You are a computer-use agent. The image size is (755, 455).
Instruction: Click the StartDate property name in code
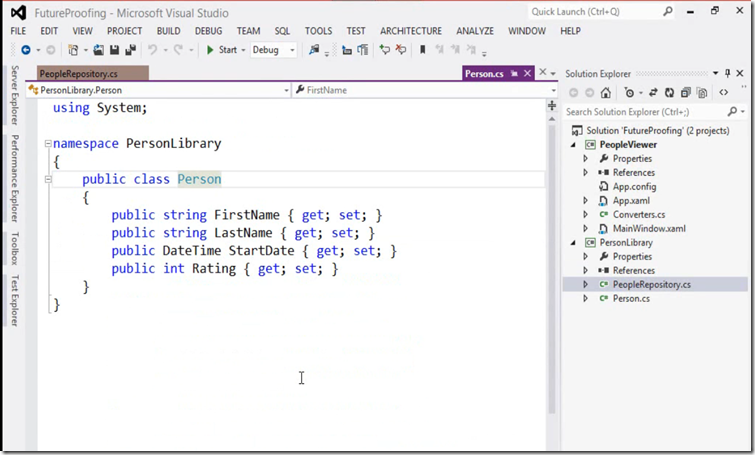coord(261,251)
